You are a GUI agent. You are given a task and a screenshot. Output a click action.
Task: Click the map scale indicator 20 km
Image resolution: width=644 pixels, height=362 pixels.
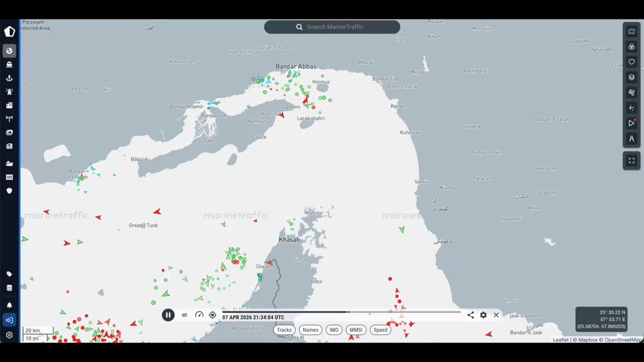coord(38,330)
